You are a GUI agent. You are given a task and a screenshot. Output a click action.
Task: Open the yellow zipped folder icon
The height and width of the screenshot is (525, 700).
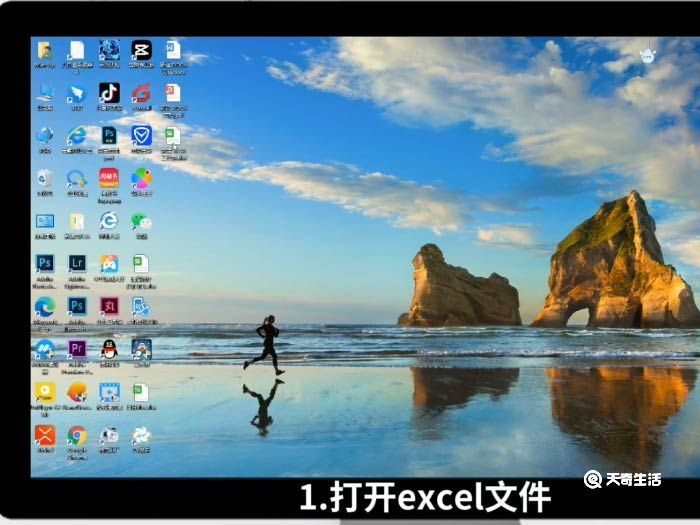click(77, 221)
